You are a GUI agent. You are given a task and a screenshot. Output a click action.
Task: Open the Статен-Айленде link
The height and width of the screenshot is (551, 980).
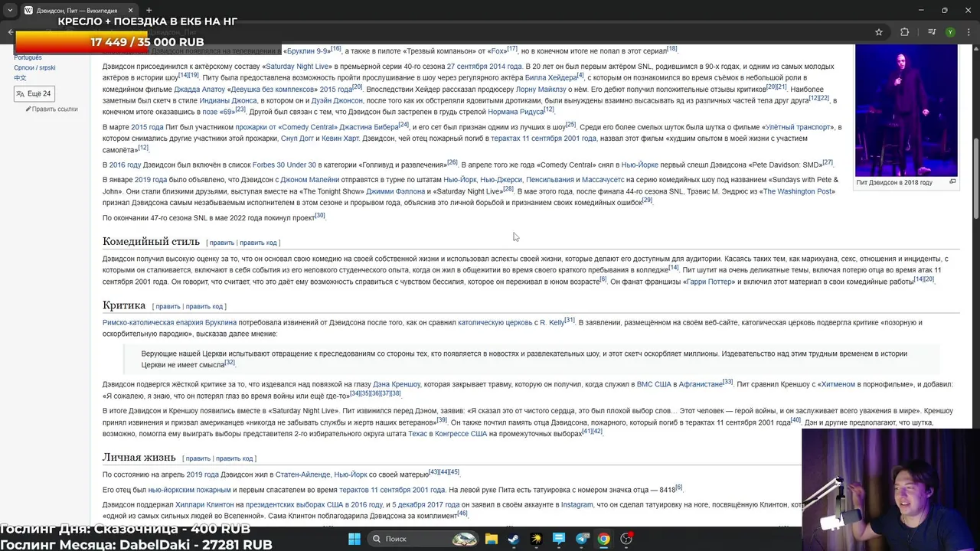[x=302, y=474]
